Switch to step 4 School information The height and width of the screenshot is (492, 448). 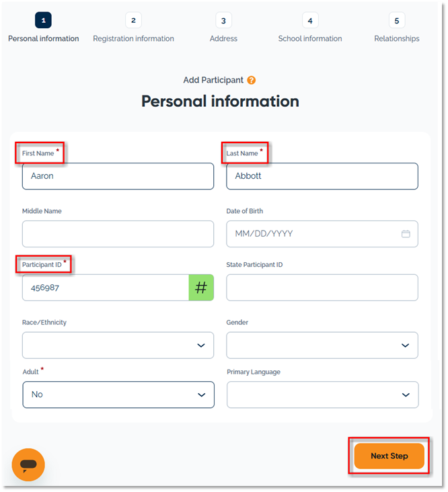[310, 21]
